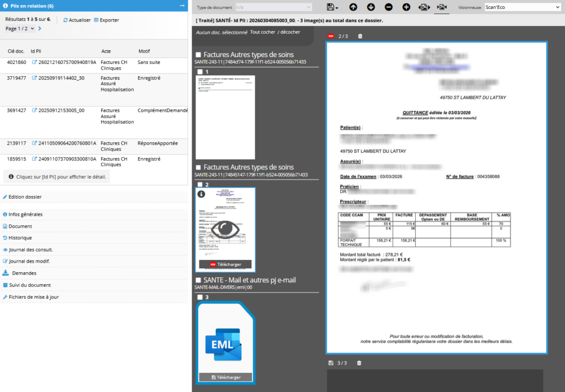Collapse the Plis en relation panel arrow
The width and height of the screenshot is (565, 392).
(x=182, y=6)
